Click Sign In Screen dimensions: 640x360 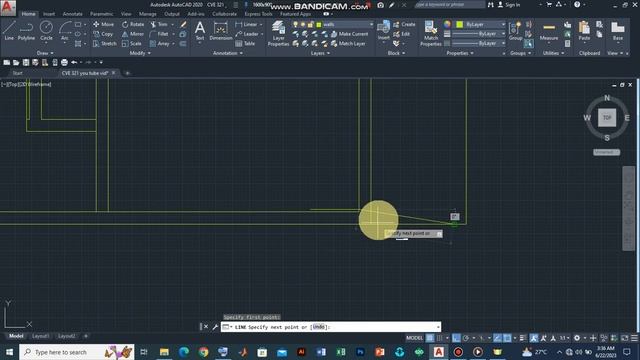click(509, 5)
